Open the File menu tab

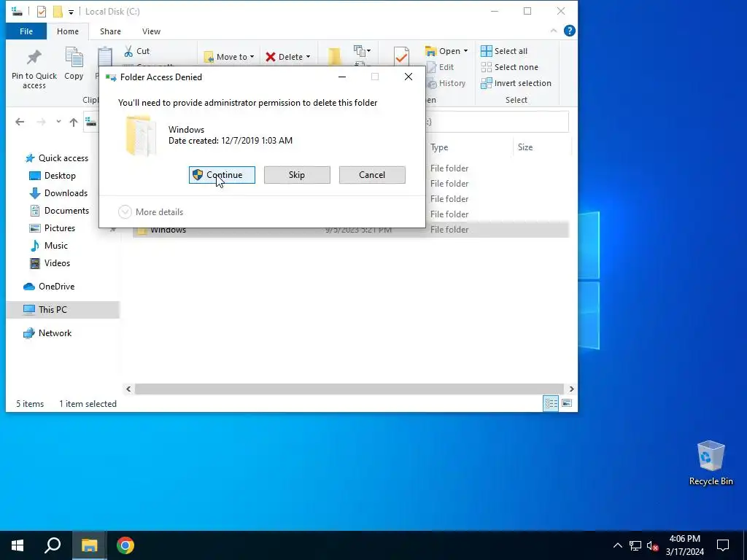26,31
